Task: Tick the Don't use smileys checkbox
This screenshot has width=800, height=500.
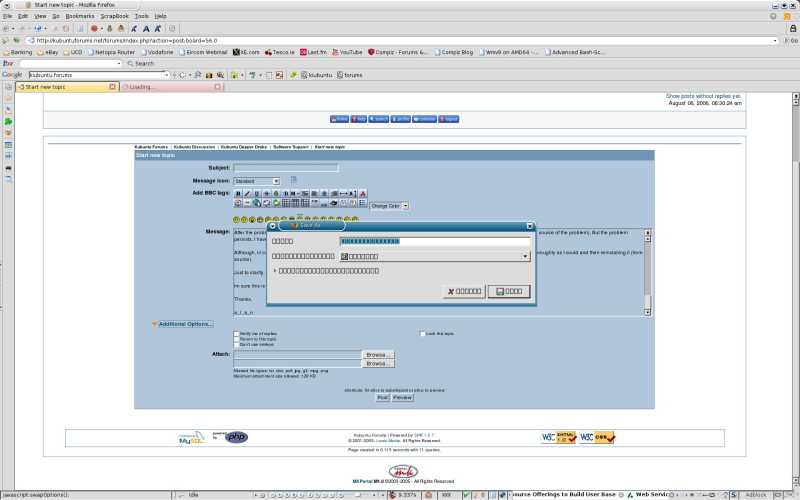Action: [236, 345]
